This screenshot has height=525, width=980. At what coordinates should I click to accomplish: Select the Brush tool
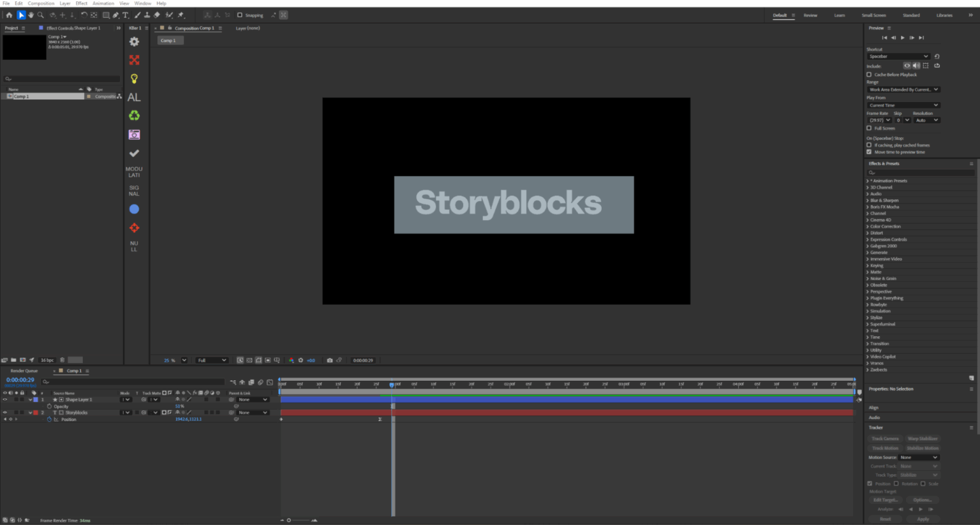pyautogui.click(x=137, y=15)
